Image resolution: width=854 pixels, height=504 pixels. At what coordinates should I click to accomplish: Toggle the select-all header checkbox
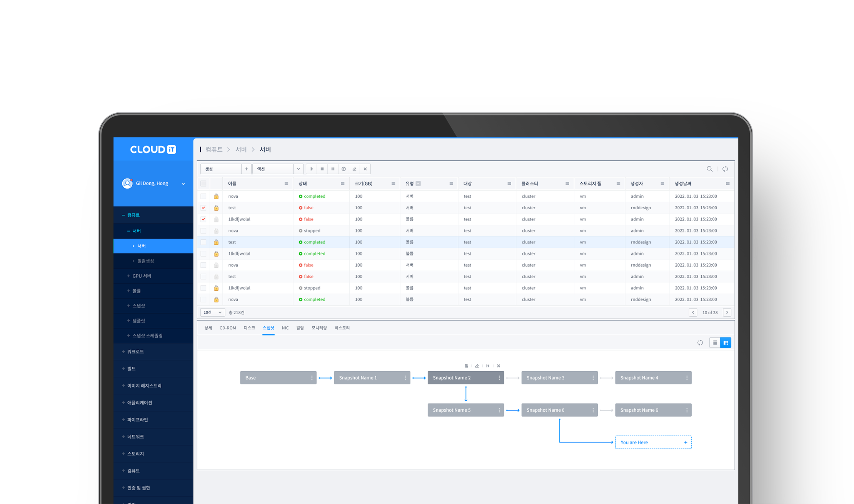click(203, 184)
